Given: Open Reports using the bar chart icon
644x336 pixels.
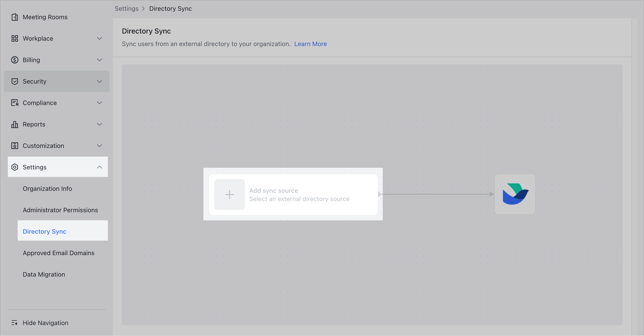Looking at the screenshot, I should click(x=15, y=124).
